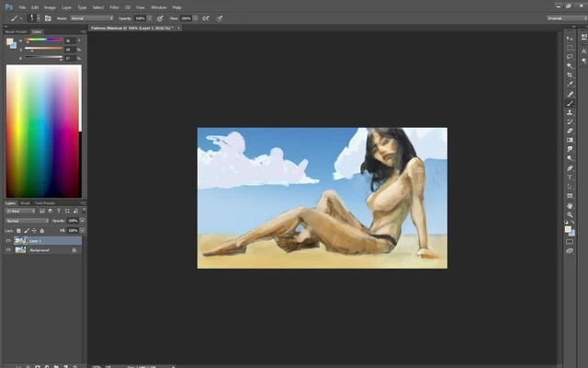Open the File menu

click(x=22, y=7)
